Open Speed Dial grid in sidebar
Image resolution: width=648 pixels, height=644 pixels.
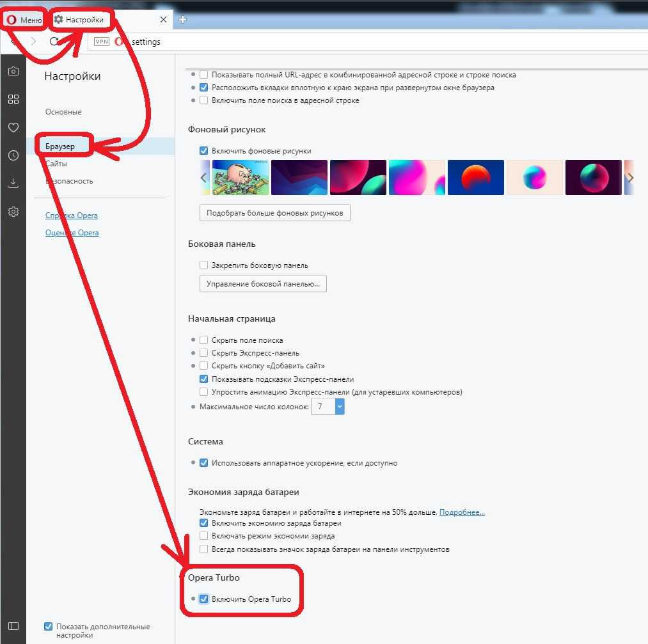tap(13, 99)
